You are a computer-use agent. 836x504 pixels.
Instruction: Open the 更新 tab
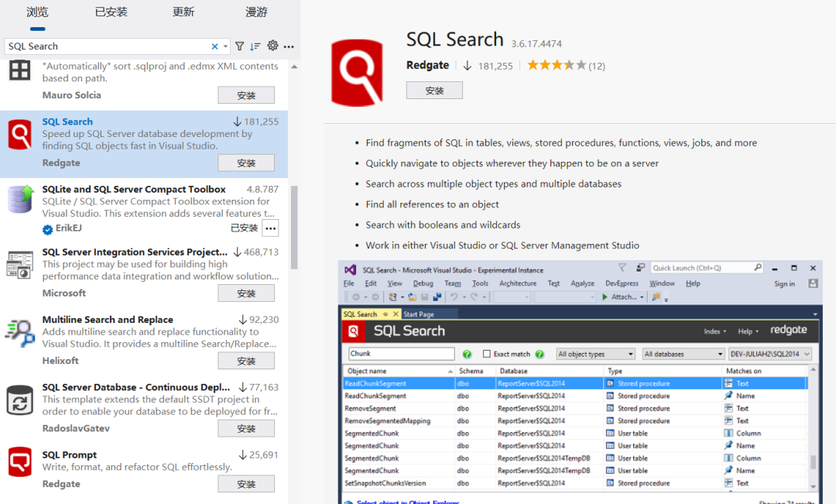183,12
